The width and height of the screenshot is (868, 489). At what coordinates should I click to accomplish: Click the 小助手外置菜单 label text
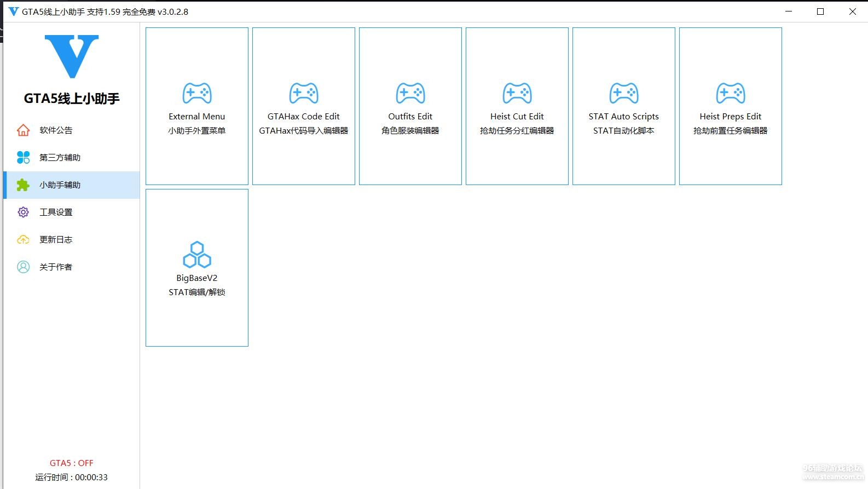197,131
